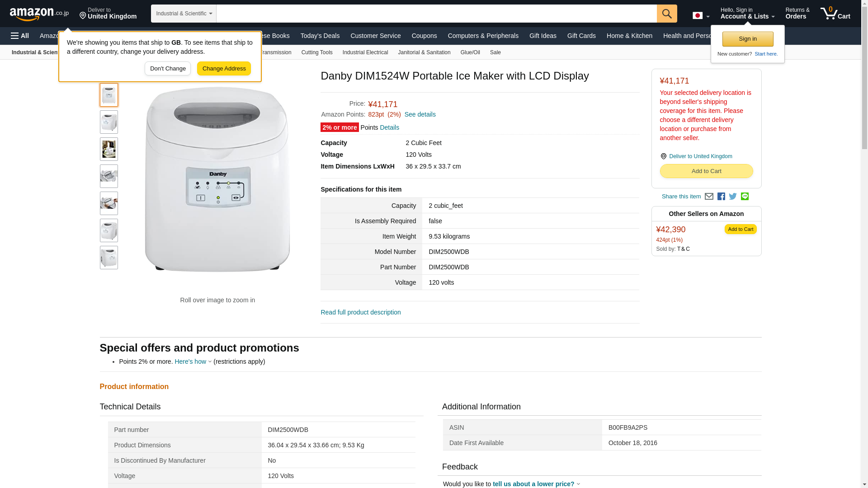
Task: Click the yellow Sign in button
Action: 748,39
